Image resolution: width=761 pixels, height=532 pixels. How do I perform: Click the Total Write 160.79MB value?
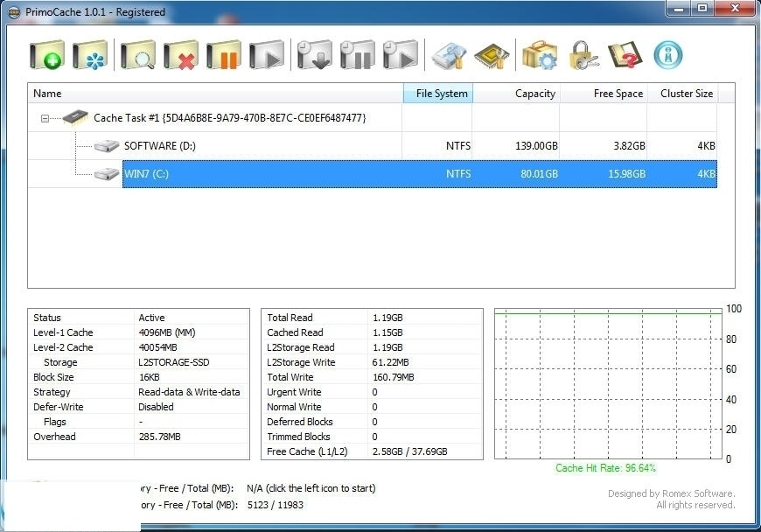pos(393,377)
